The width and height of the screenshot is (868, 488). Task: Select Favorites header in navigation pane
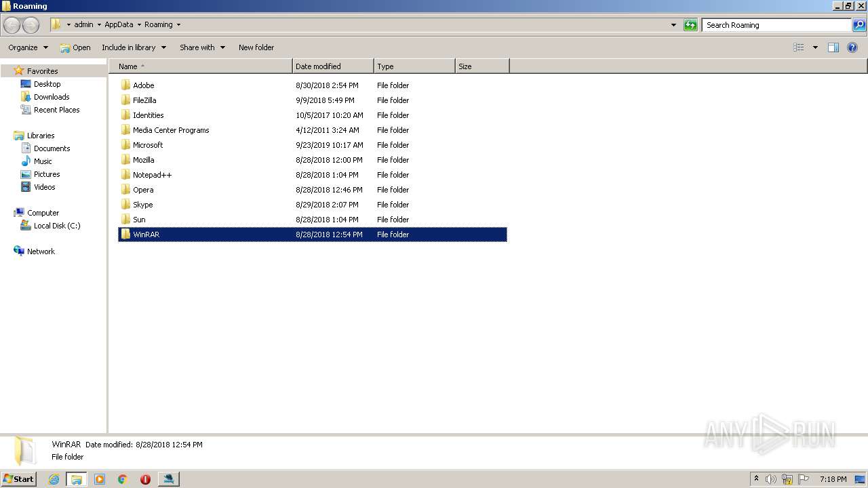click(x=42, y=71)
